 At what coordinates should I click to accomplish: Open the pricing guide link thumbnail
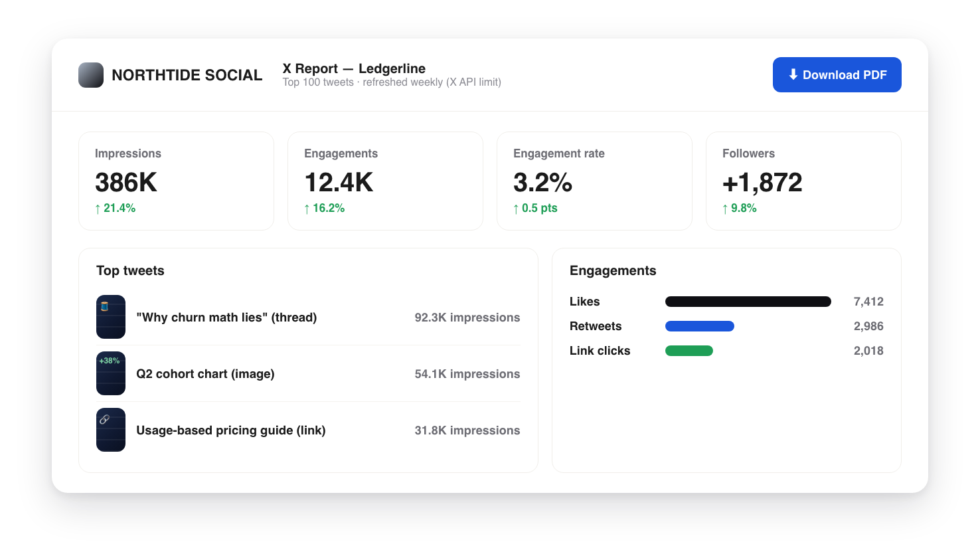111,430
